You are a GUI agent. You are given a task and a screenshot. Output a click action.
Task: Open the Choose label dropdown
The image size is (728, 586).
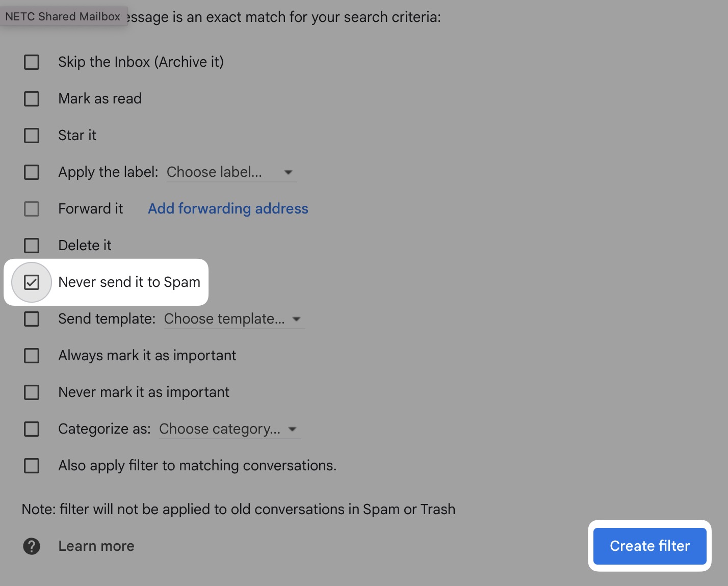point(230,172)
